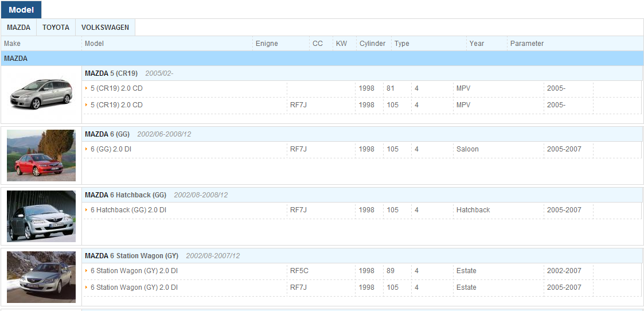Switch to the MAZDA make tab
Image resolution: width=644 pixels, height=311 pixels.
tap(18, 28)
